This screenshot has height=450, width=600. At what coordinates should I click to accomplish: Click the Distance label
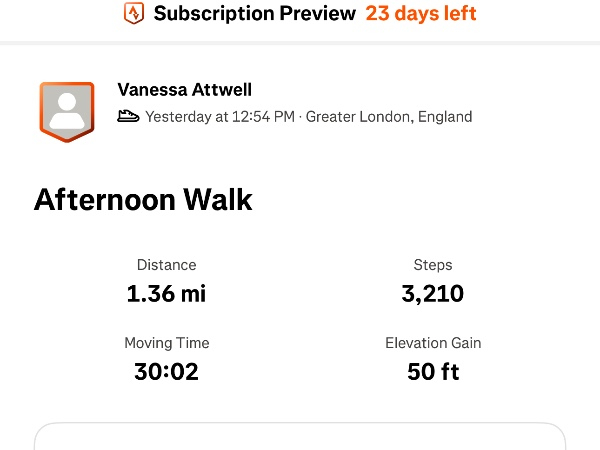click(166, 265)
